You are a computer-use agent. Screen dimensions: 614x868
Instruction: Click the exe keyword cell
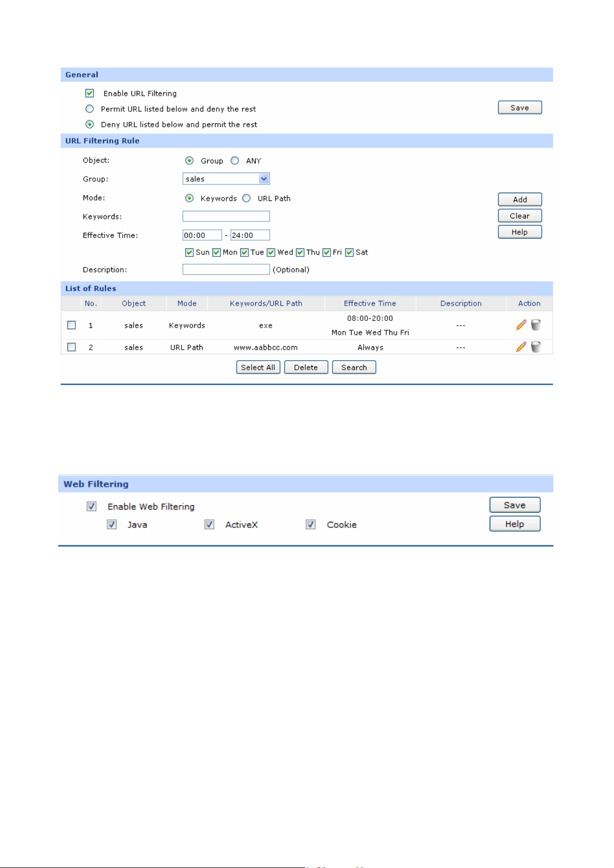click(266, 326)
